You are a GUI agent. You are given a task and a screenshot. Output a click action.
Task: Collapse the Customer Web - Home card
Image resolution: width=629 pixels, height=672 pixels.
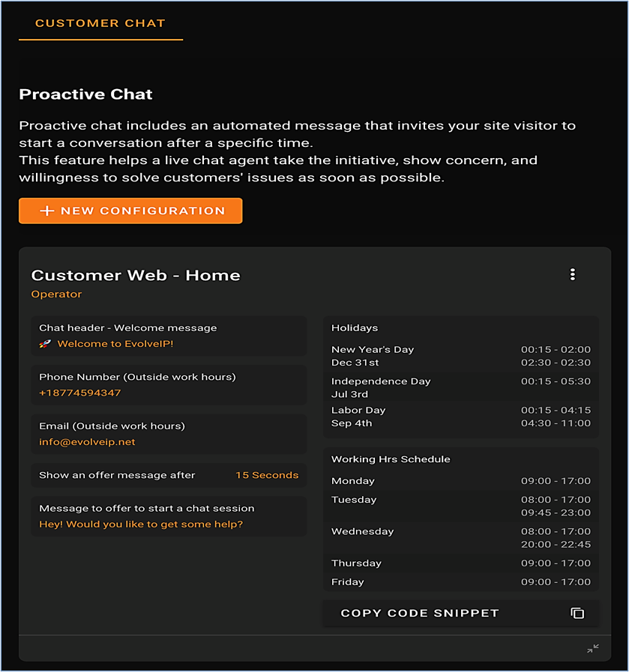[x=593, y=649]
